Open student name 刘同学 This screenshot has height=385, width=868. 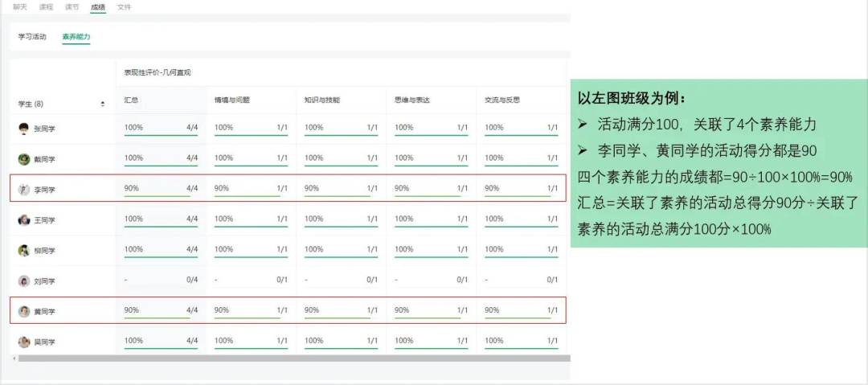pyautogui.click(x=45, y=281)
